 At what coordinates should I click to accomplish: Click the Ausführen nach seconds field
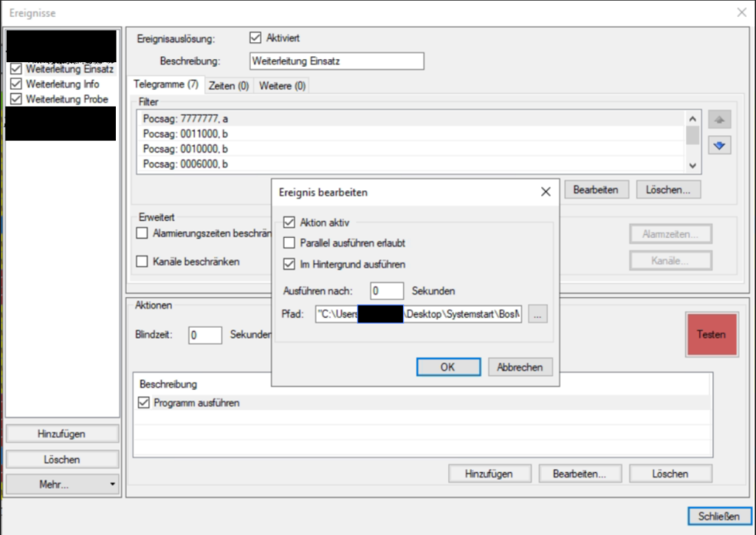[x=387, y=291]
